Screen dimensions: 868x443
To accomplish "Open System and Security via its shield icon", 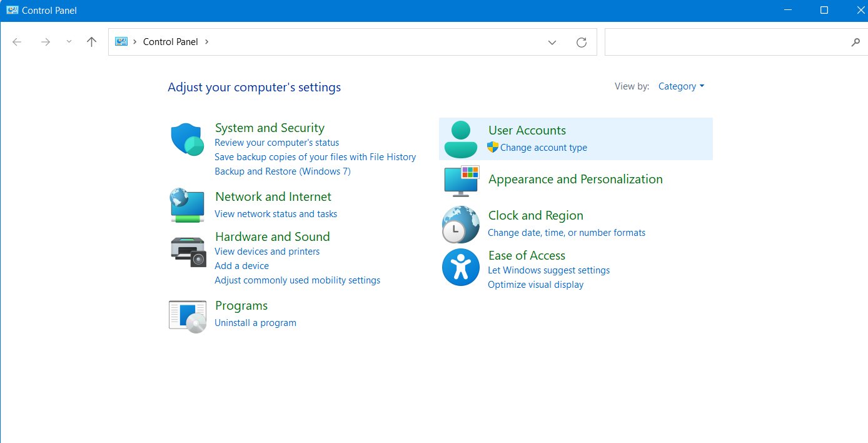I will pyautogui.click(x=187, y=139).
